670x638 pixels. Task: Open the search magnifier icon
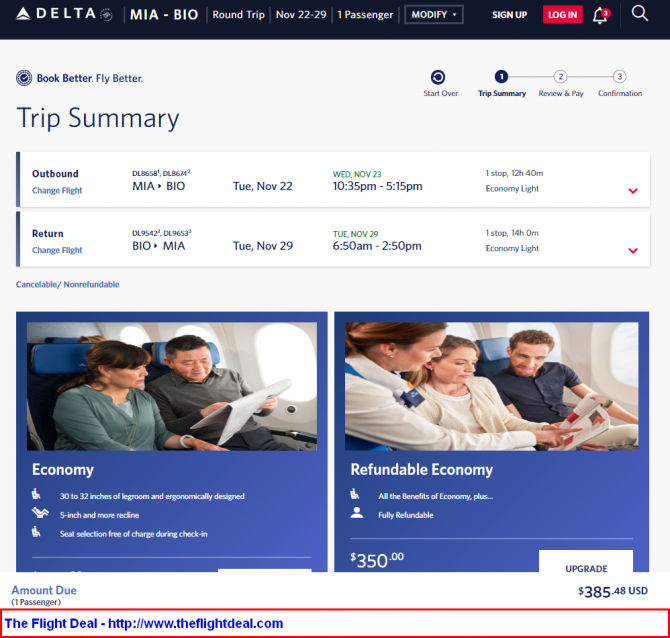coord(640,13)
